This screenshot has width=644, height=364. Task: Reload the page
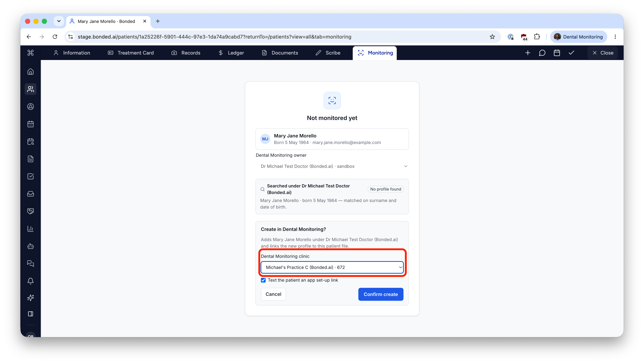[55, 37]
